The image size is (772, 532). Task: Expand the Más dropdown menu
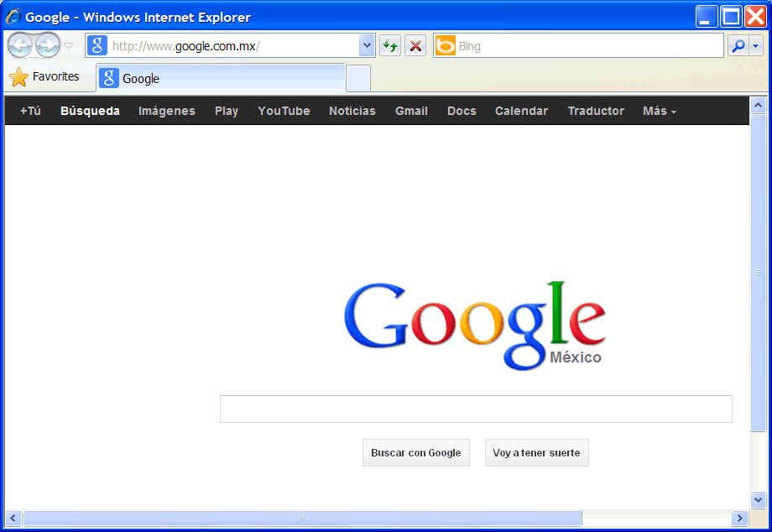[x=660, y=111]
